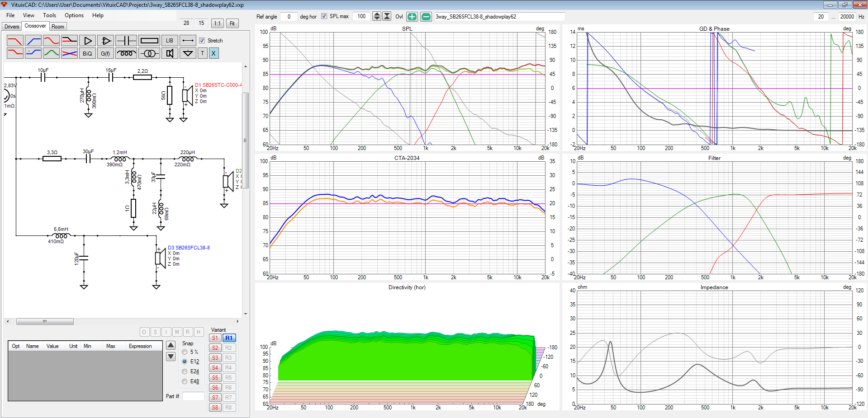Image resolution: width=868 pixels, height=418 pixels.
Task: Insert green band-pass peak filter block
Action: click(51, 53)
